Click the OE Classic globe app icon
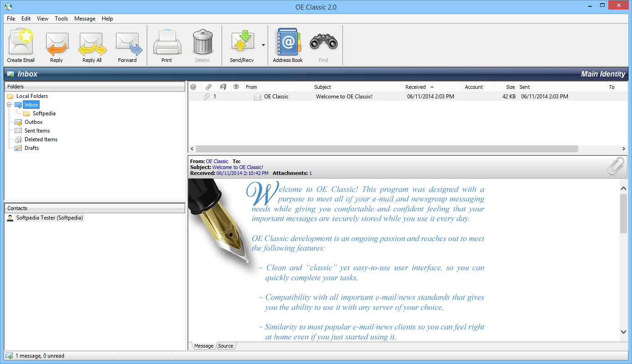Image resolution: width=632 pixels, height=364 pixels. (x=8, y=6)
